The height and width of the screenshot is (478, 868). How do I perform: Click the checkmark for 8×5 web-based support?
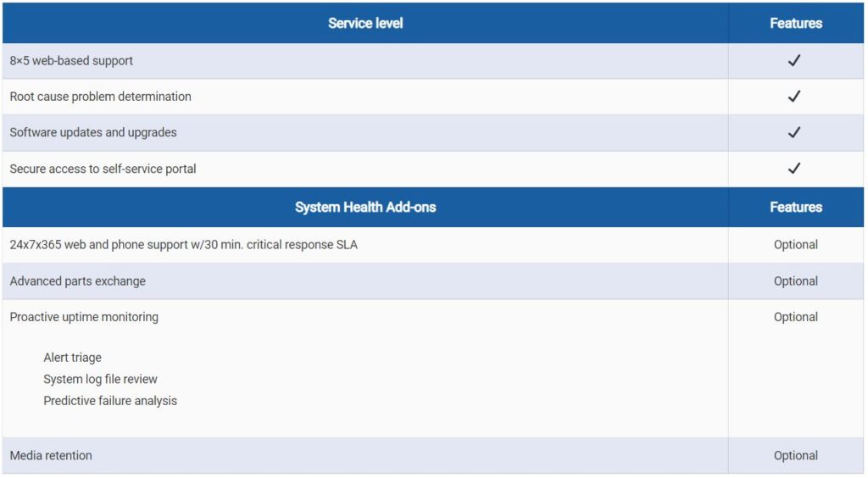click(794, 60)
